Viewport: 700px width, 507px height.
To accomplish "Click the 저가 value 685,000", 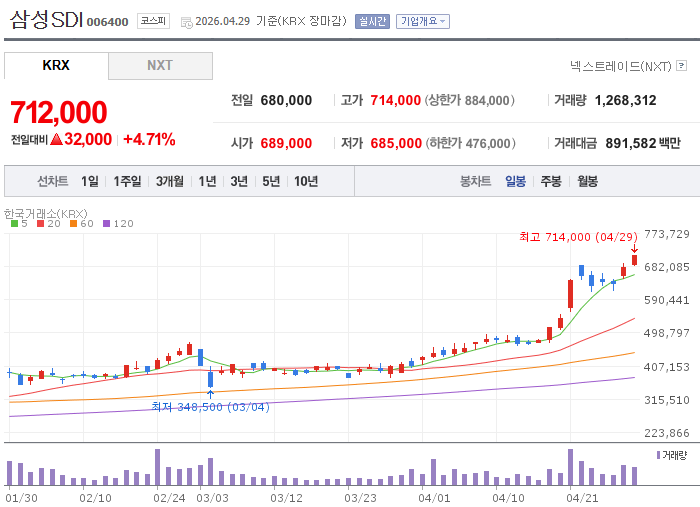I will coord(396,143).
